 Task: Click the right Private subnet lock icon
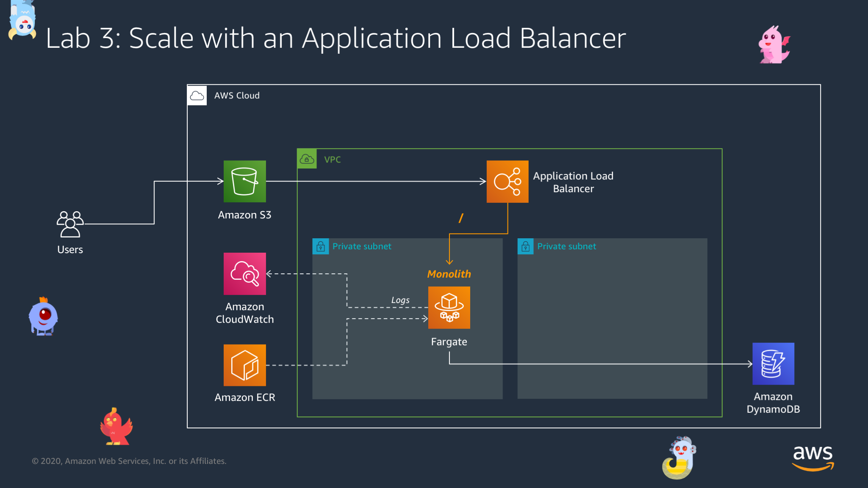(526, 246)
